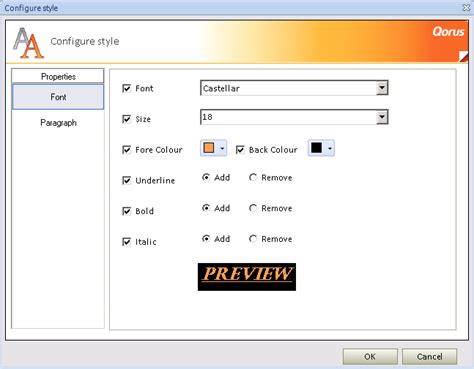Uncheck the Font checkbox
This screenshot has height=369, width=474.
pyautogui.click(x=127, y=88)
